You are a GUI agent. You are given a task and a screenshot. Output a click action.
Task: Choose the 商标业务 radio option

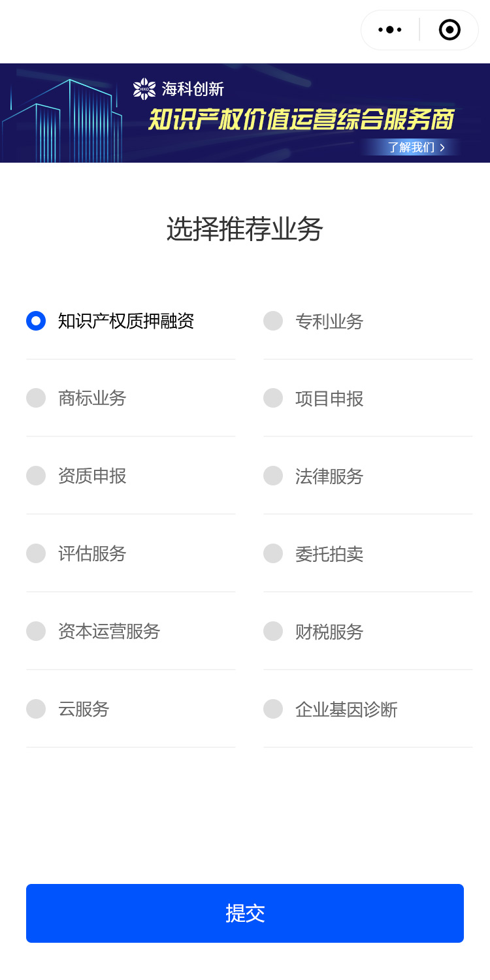point(36,398)
